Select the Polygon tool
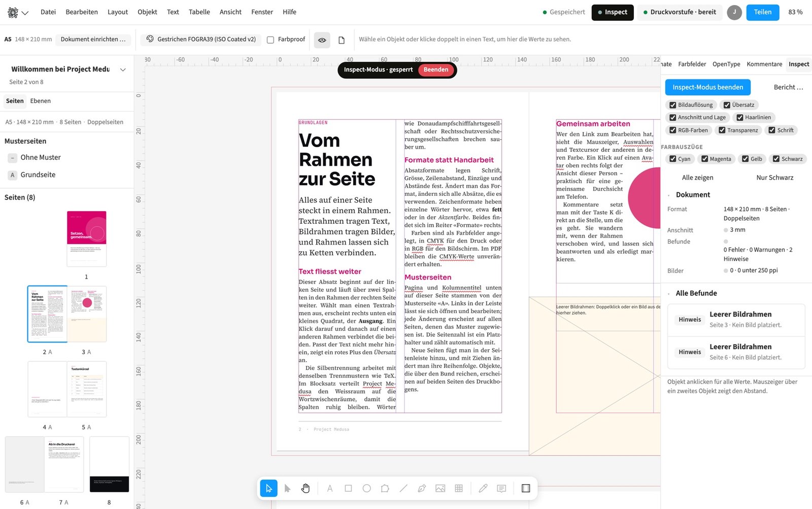The height and width of the screenshot is (509, 812). point(385,488)
